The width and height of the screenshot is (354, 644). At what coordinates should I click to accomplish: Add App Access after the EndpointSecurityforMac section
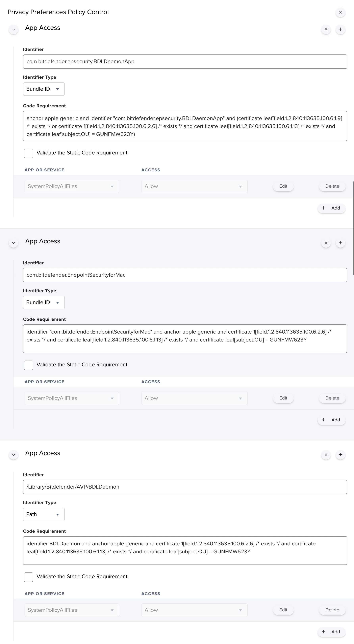click(340, 243)
